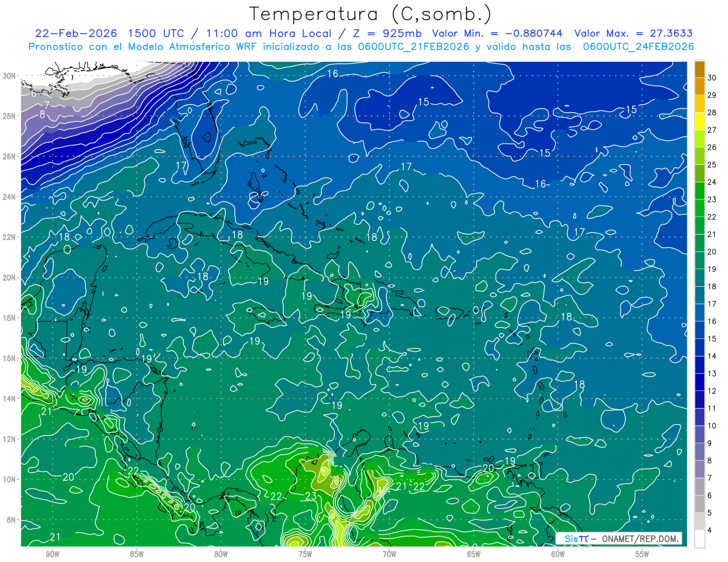Click the latitude label "20N"
Image resolution: width=728 pixels, height=562 pixels.
tap(10, 278)
